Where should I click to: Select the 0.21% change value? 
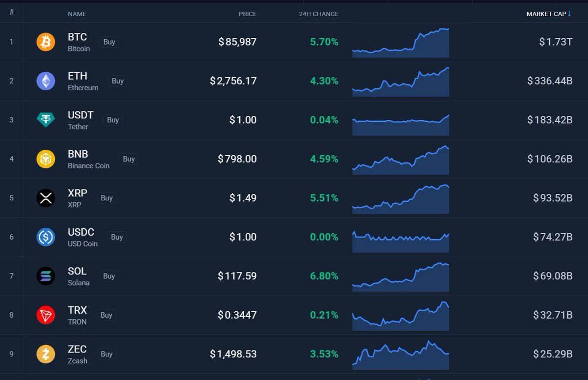(324, 315)
